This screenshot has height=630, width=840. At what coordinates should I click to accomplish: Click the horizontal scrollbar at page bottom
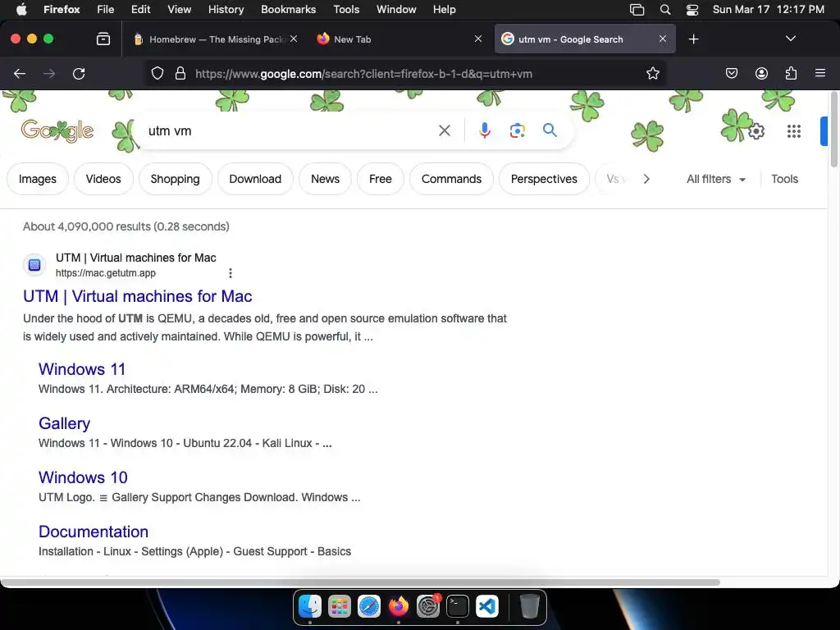tap(360, 582)
